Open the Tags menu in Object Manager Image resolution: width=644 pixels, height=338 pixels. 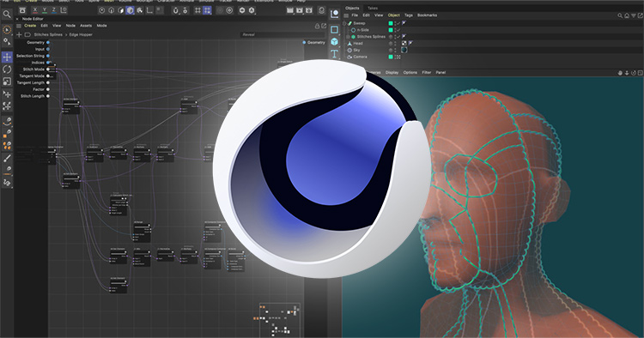point(408,15)
